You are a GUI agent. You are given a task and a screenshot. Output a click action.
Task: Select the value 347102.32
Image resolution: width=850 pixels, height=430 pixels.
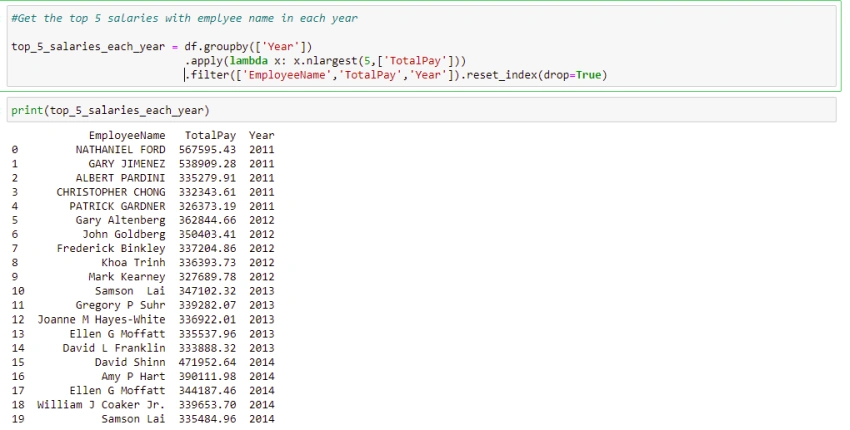208,291
